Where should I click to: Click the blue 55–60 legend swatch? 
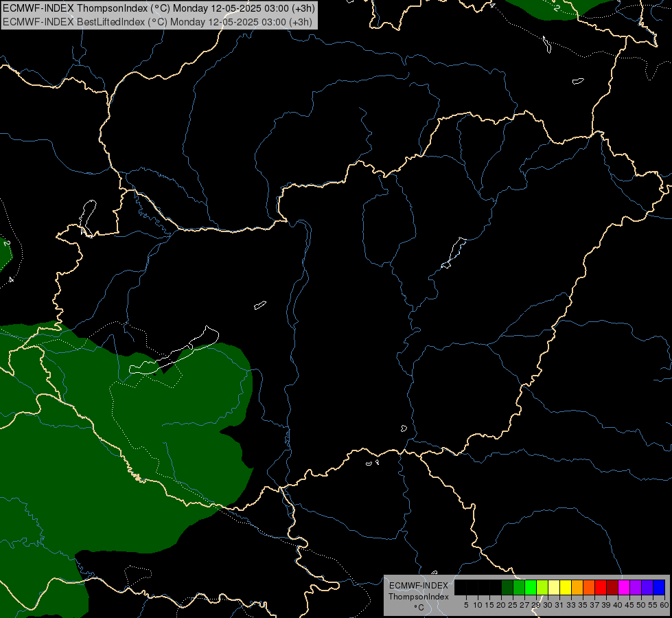[659, 587]
